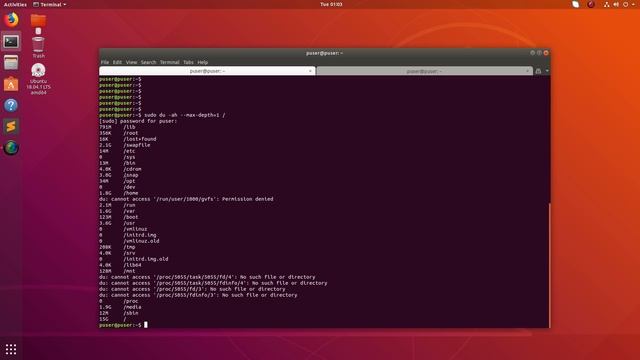This screenshot has width=640, height=360.
Task: Open the Trash desktop icon
Action: 38,47
